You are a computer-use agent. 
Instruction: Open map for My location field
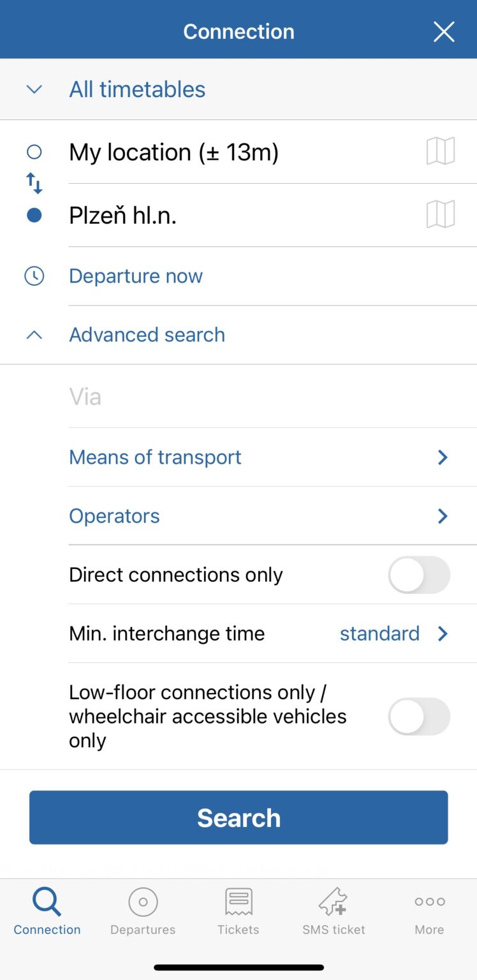coord(441,152)
